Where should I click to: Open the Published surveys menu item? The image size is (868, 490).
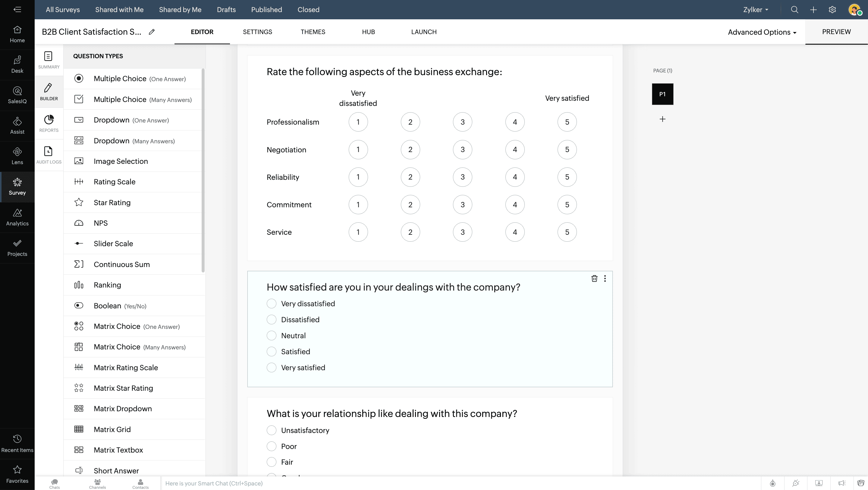266,9
